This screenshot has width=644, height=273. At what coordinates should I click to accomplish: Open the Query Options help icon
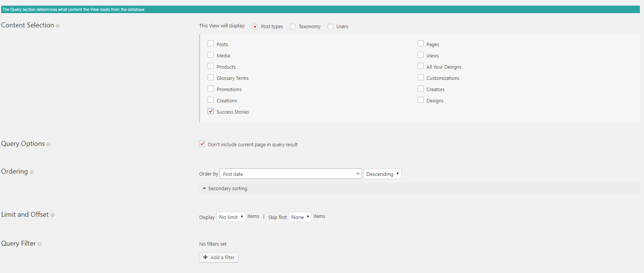pyautogui.click(x=48, y=144)
